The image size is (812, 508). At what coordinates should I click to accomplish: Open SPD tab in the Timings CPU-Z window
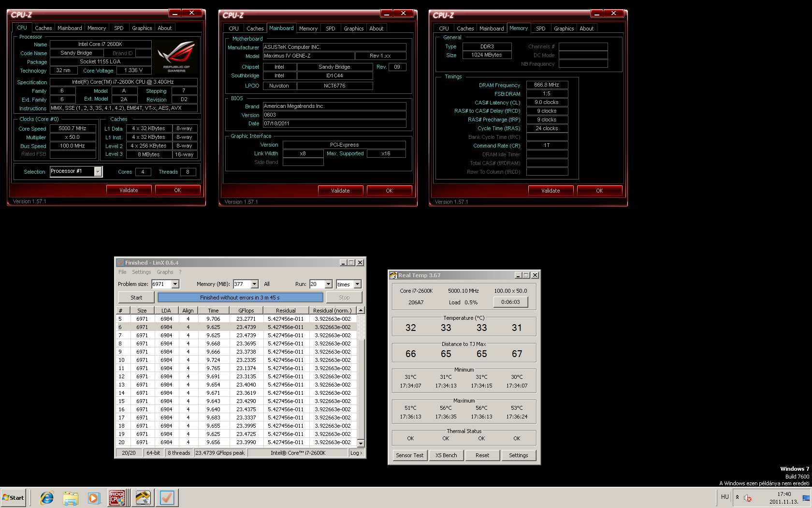click(541, 29)
